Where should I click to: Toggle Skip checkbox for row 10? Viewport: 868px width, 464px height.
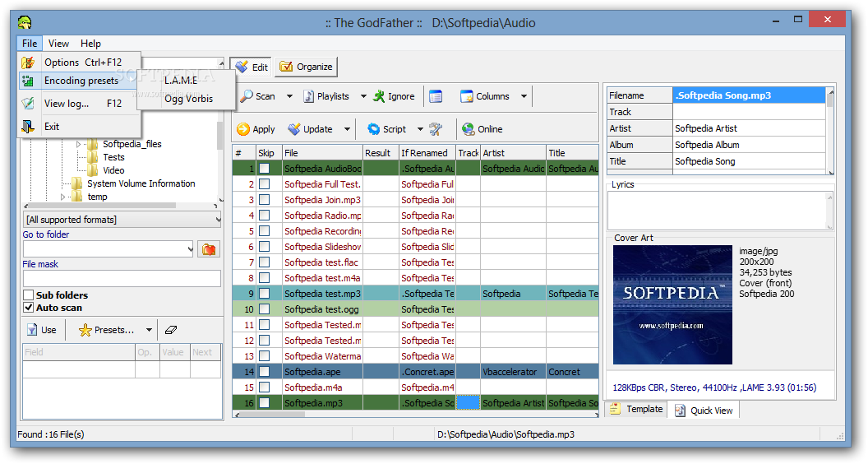(x=265, y=309)
